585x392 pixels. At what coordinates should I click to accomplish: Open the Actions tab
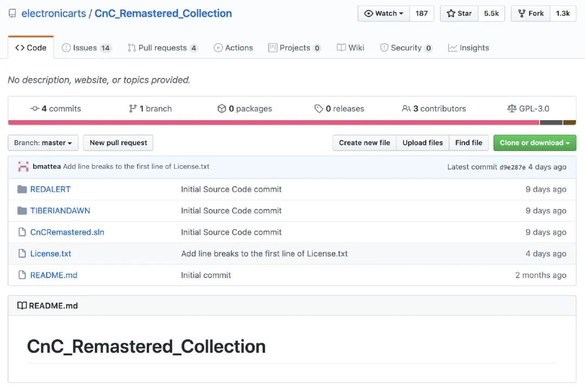[233, 48]
